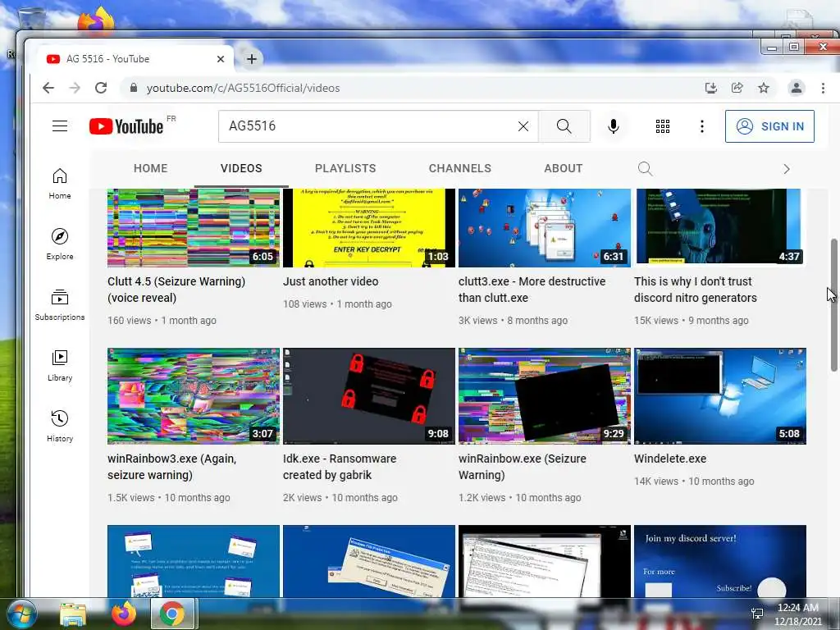Image resolution: width=840 pixels, height=630 pixels.
Task: Share this page icon
Action: coord(737,88)
